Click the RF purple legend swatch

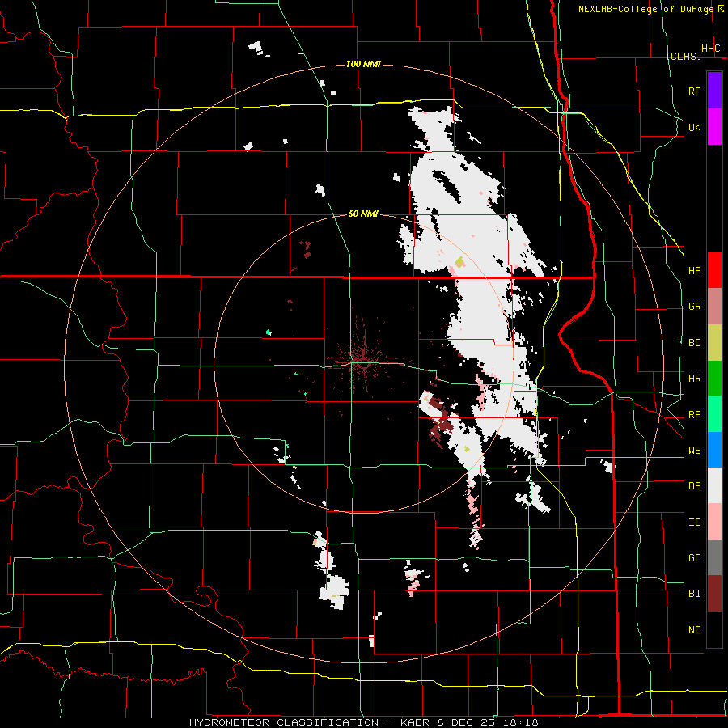714,91
